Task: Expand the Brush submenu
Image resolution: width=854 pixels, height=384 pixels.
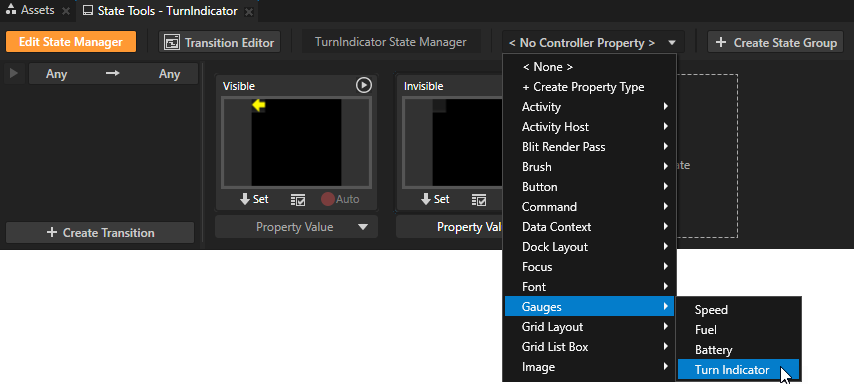Action: click(x=589, y=167)
